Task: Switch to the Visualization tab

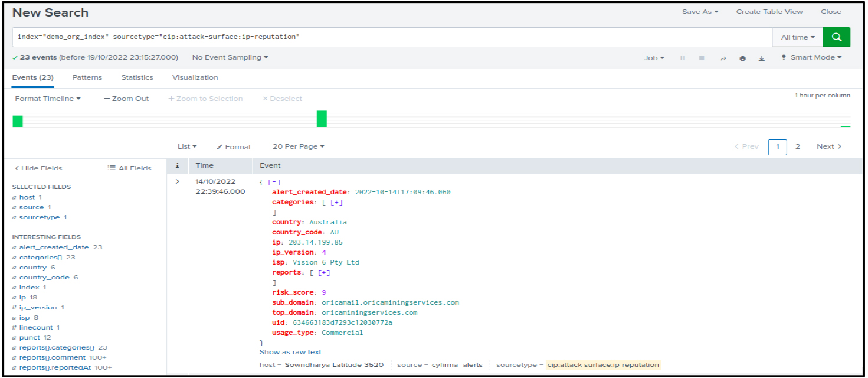Action: [195, 77]
